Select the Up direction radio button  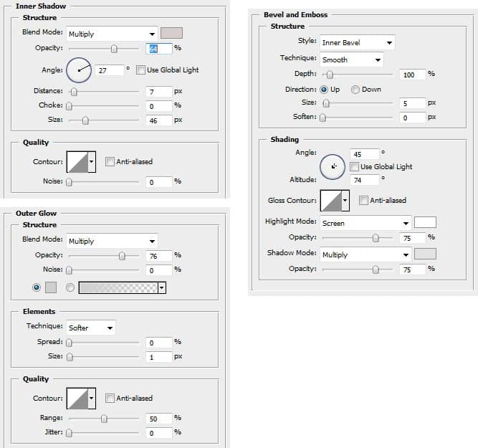click(324, 90)
